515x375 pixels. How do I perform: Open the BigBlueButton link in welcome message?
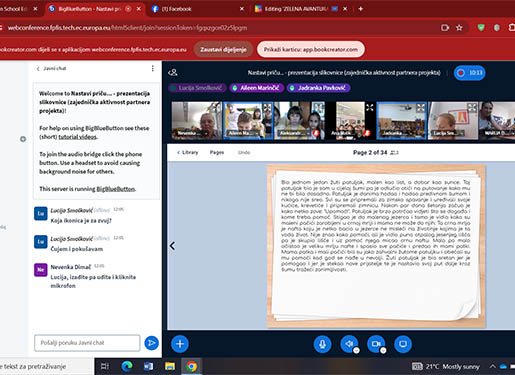(x=116, y=189)
